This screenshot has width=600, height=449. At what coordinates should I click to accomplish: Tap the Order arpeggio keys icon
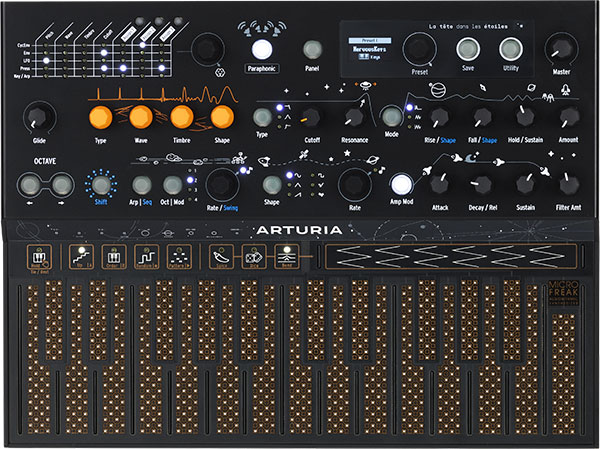point(114,256)
